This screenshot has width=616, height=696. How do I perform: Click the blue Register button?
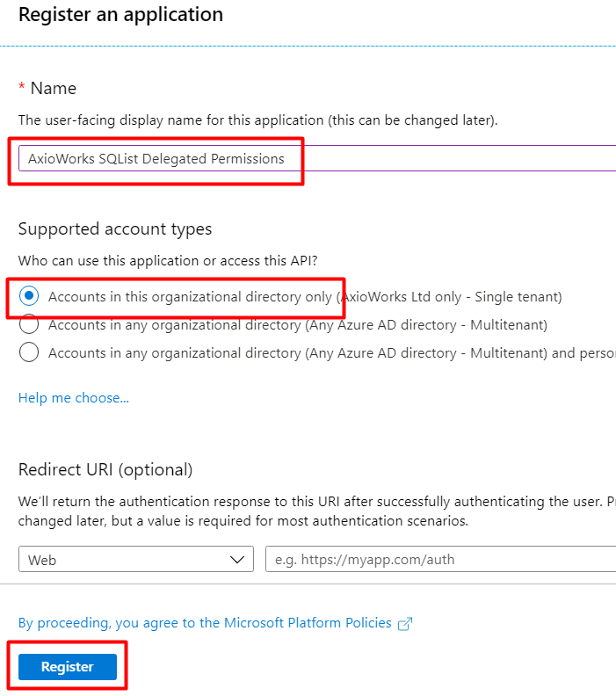click(x=68, y=667)
